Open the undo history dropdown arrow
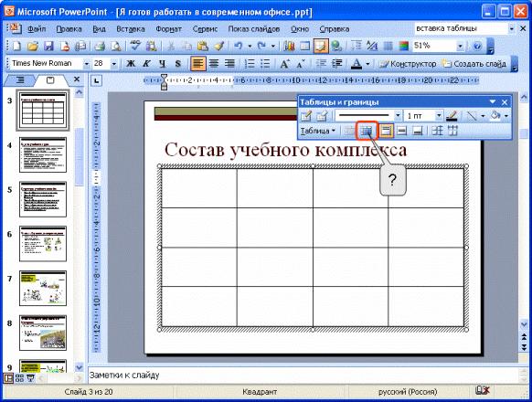Screen dimensions: 532x402 coord(250,46)
